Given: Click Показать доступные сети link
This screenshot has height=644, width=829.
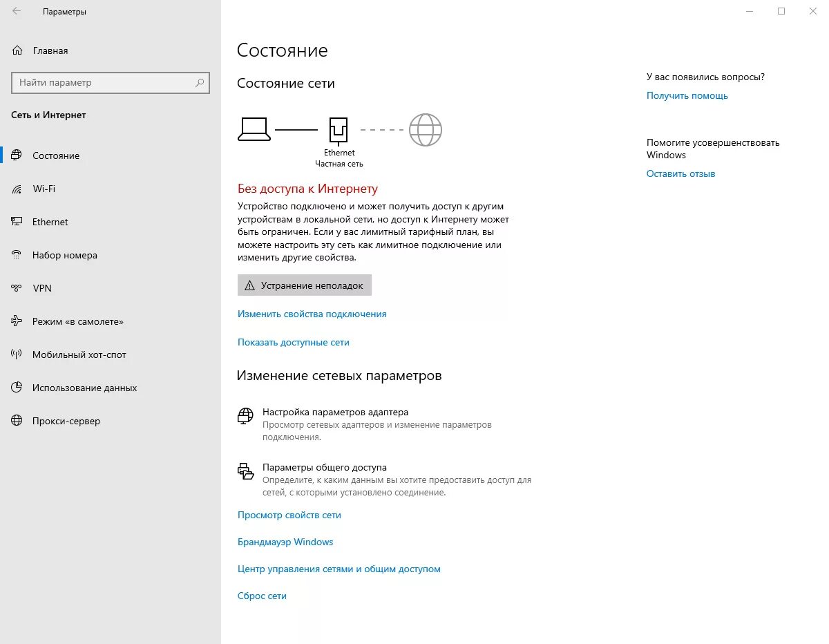Looking at the screenshot, I should (x=294, y=342).
